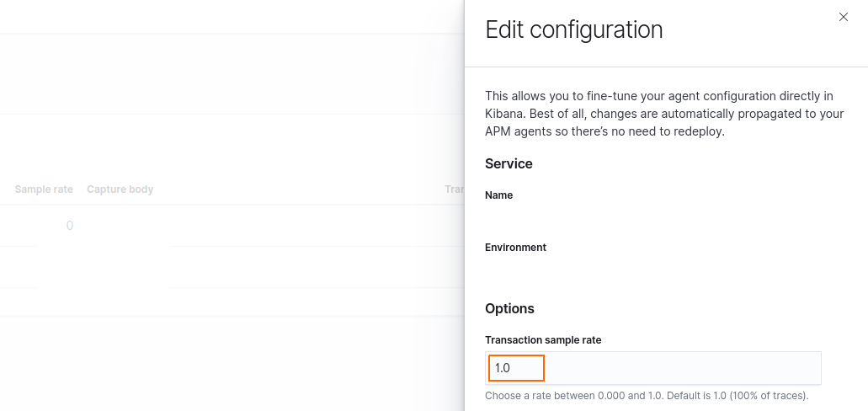Click the Transaction sample rate label
This screenshot has height=411, width=868.
(543, 340)
